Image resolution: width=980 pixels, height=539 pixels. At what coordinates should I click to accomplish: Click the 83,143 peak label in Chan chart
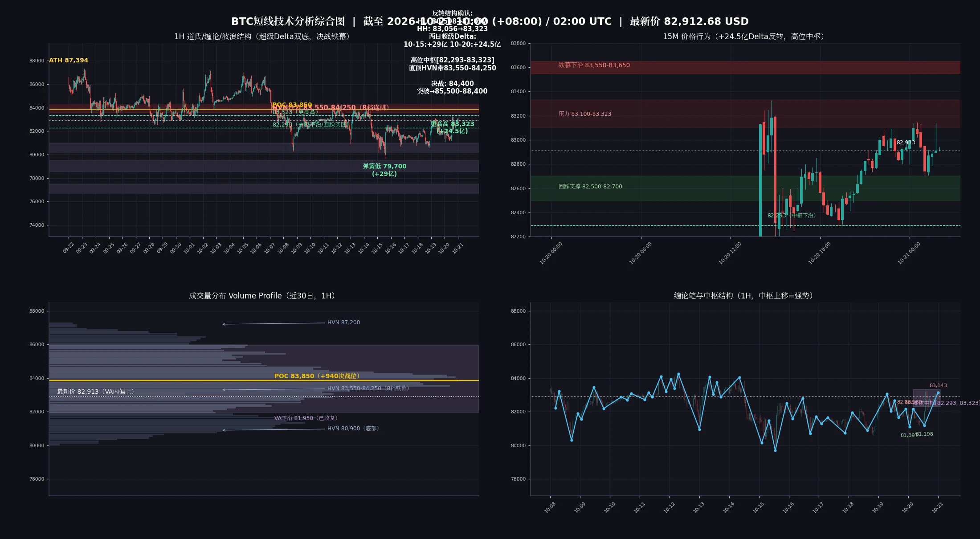(x=938, y=386)
